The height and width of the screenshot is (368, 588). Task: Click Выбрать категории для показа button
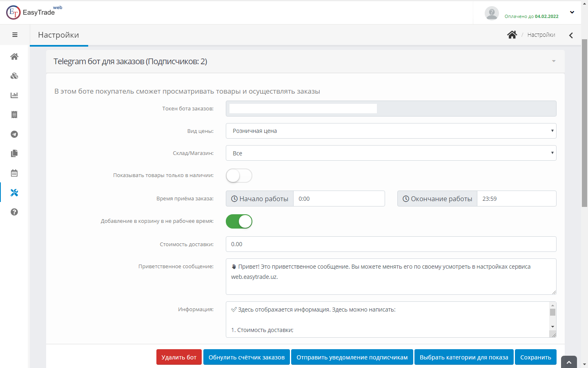point(464,357)
